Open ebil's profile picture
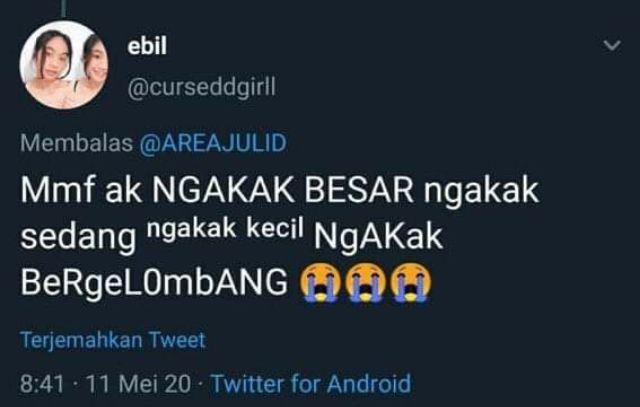Viewport: 640px width, 407px height. coord(64,64)
